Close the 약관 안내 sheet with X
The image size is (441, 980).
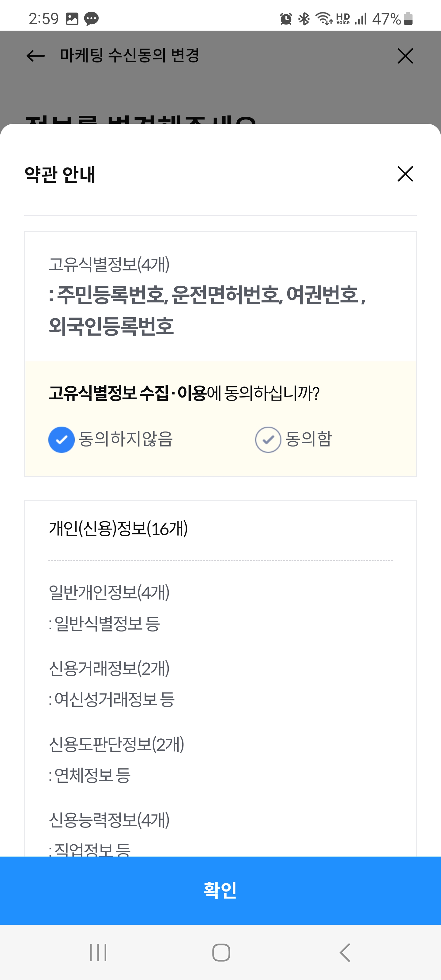pos(405,174)
